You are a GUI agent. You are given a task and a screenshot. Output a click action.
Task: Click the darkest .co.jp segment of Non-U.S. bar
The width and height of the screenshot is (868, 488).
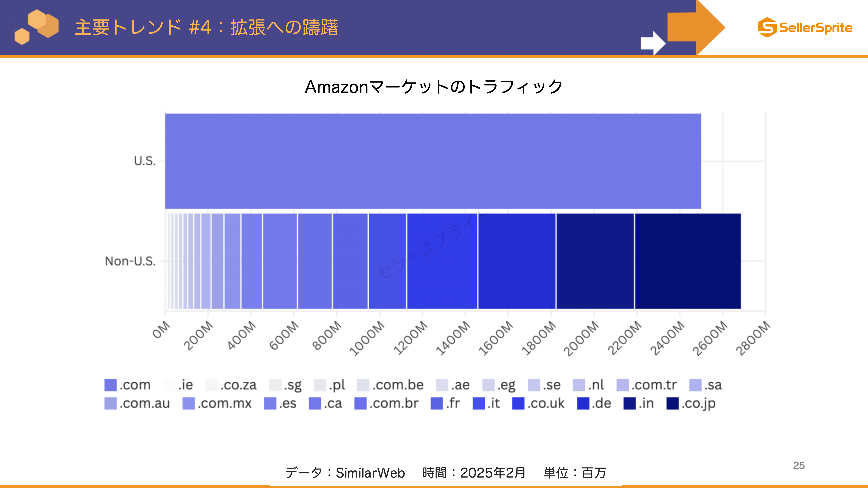click(688, 261)
